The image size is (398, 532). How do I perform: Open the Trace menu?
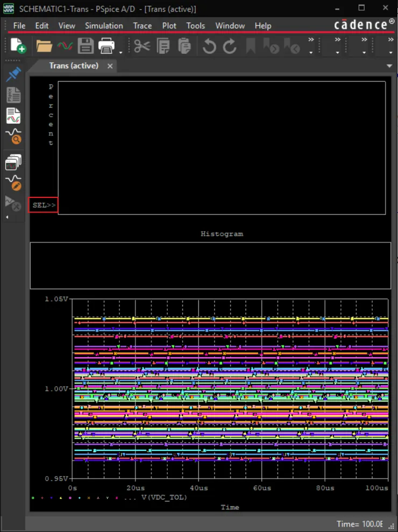(x=143, y=26)
